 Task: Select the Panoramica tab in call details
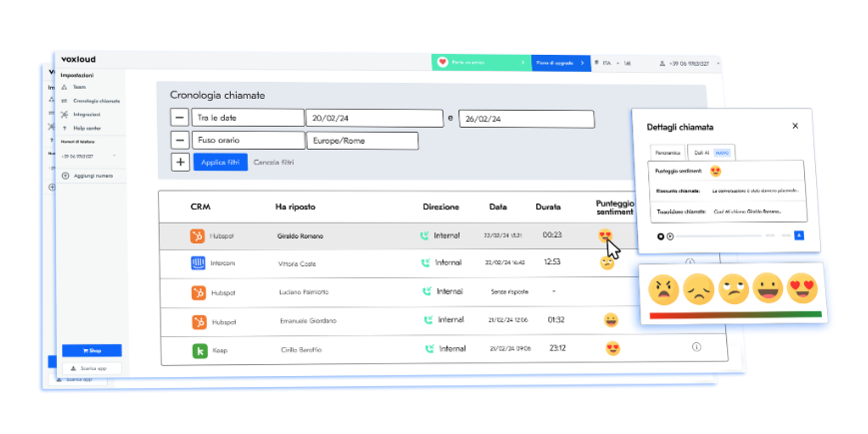pos(667,153)
